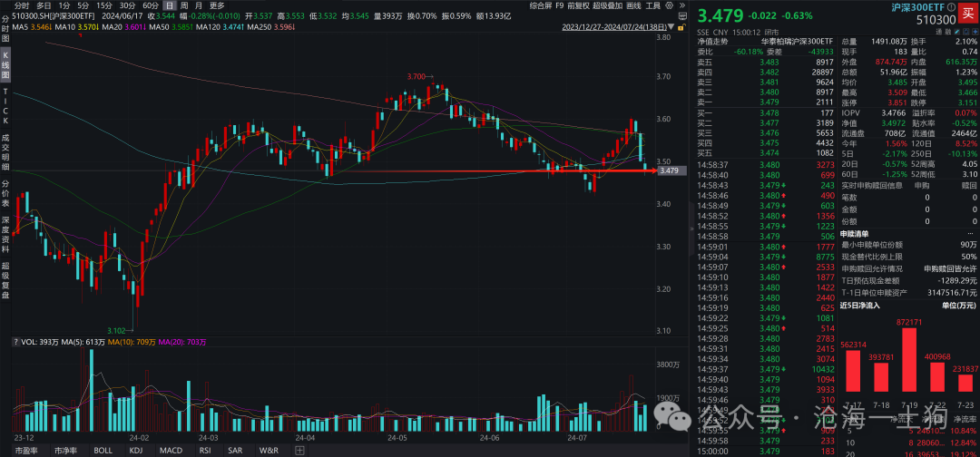Add indicator with the plus box icon
The image size is (980, 457).
(300, 450)
